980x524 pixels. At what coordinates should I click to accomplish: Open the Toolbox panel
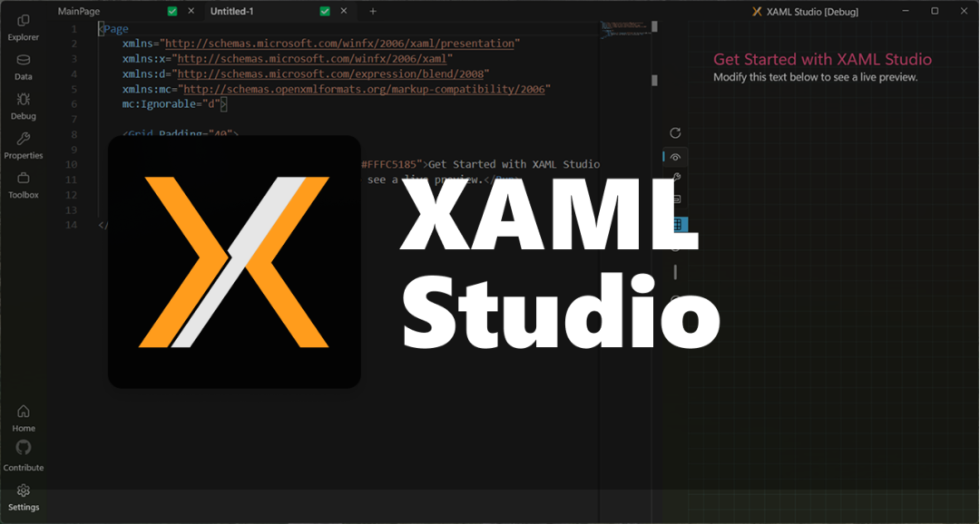pyautogui.click(x=24, y=186)
